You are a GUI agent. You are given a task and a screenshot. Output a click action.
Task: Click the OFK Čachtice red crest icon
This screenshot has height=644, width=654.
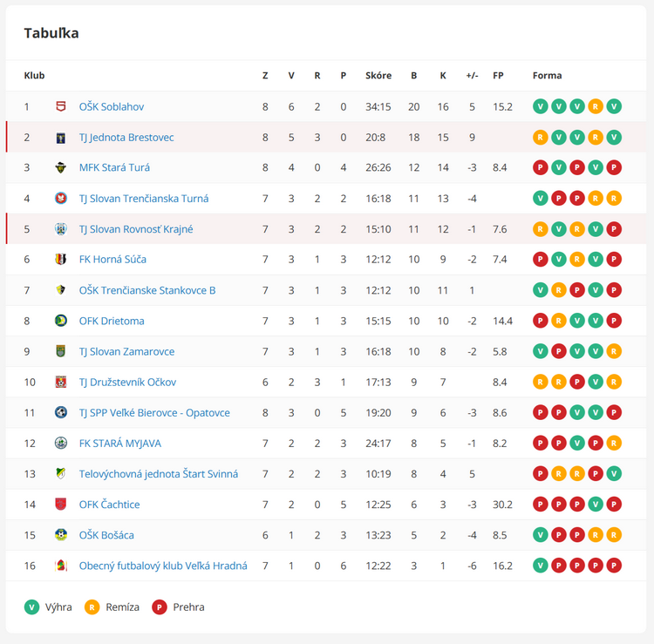click(60, 505)
